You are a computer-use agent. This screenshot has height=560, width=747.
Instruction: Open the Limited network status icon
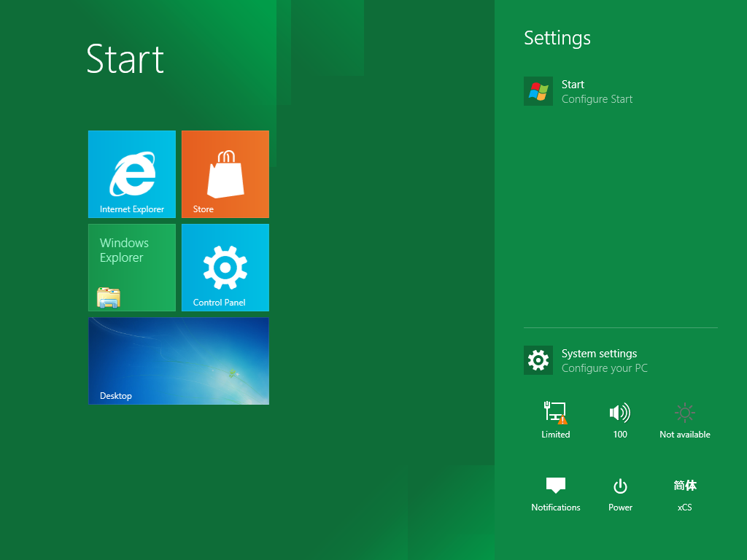[555, 413]
